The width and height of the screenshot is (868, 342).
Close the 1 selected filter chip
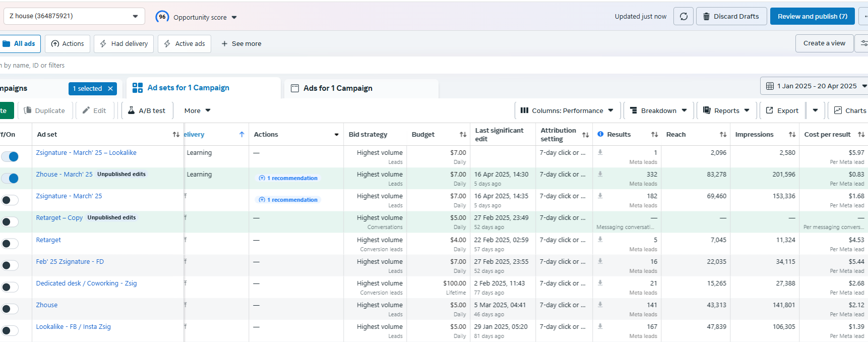(x=110, y=89)
